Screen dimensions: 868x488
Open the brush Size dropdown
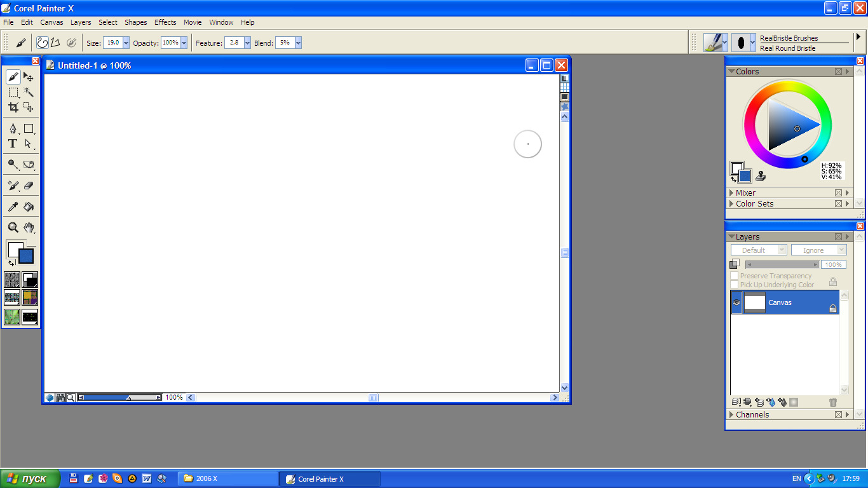[126, 43]
